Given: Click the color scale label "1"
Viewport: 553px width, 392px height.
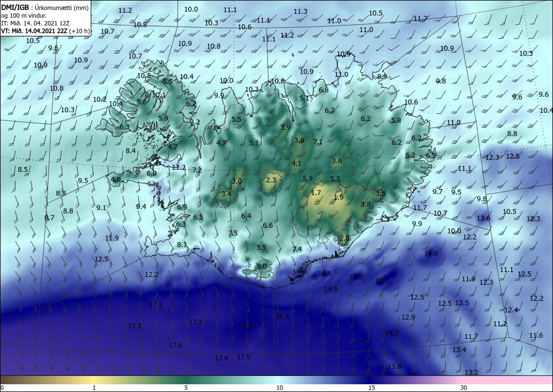Looking at the screenshot, I should pyautogui.click(x=94, y=388).
